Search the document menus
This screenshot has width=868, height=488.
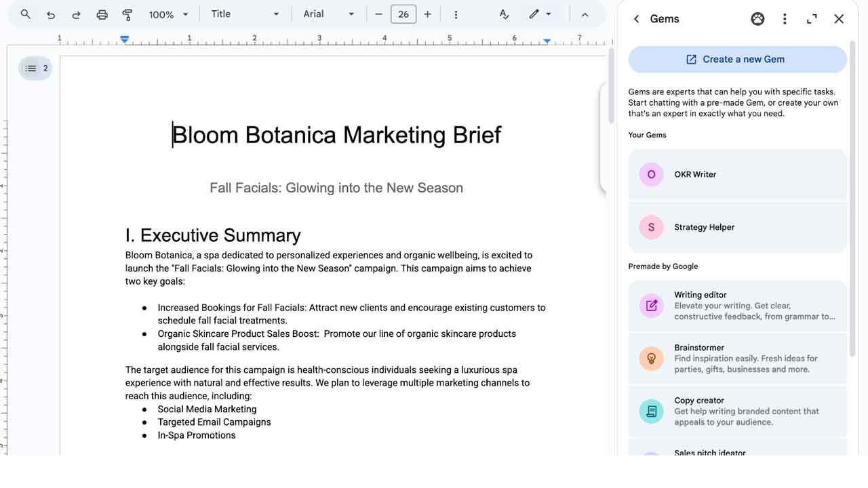(x=25, y=14)
